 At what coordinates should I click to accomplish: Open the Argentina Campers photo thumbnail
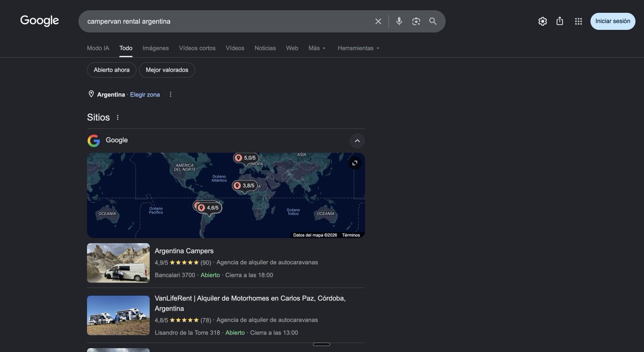point(119,263)
